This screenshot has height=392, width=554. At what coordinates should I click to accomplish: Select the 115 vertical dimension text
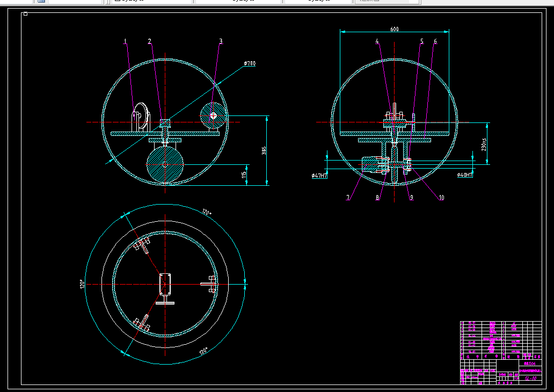pos(244,175)
